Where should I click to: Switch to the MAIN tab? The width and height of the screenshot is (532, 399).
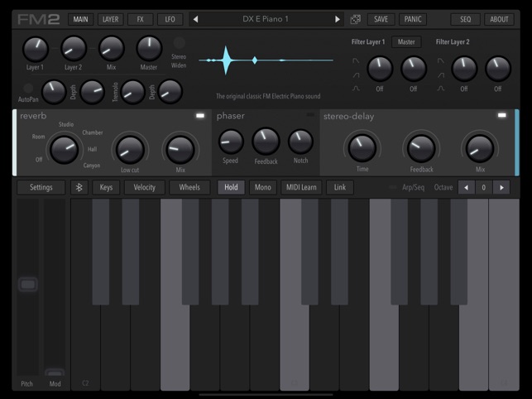pyautogui.click(x=81, y=19)
